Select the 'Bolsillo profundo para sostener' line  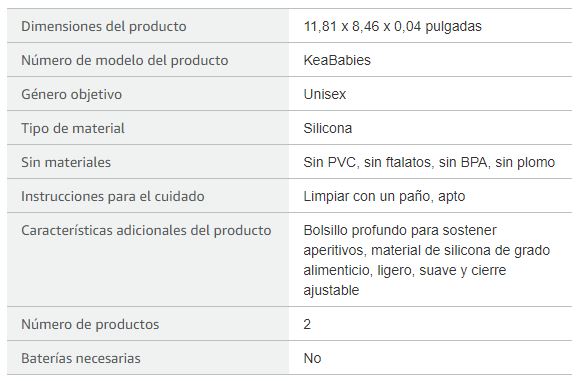pyautogui.click(x=400, y=230)
